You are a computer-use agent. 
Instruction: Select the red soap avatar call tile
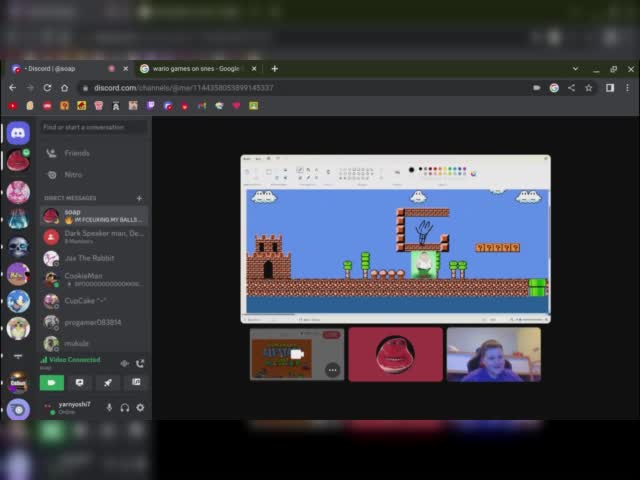(396, 354)
